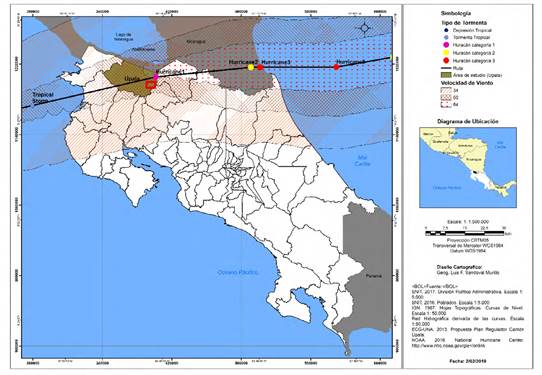The height and width of the screenshot is (375, 542).
Task: Click the dark blue Depresión Tropical legend dot
Action: pyautogui.click(x=446, y=30)
